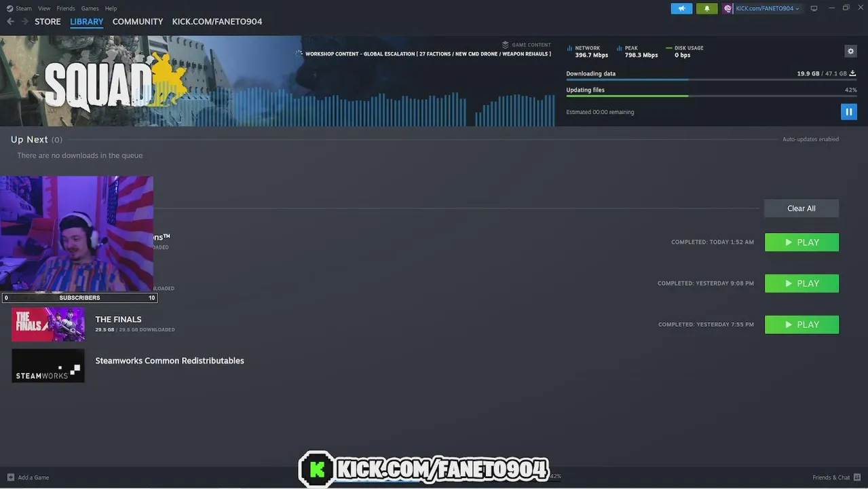Screen dimensions: 868x489
Task: Switch to the LIBRARY tab
Action: click(87, 22)
